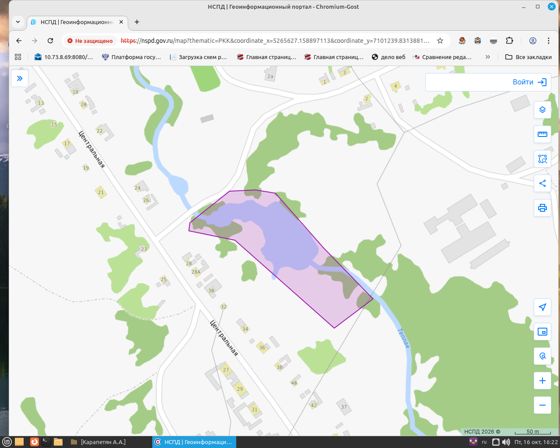Open a new browser tab
Image resolution: width=560 pixels, height=448 pixels.
137,22
